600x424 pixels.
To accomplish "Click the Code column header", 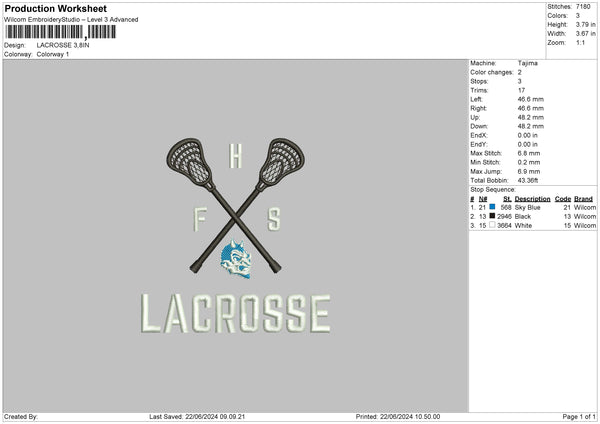I will tap(562, 199).
